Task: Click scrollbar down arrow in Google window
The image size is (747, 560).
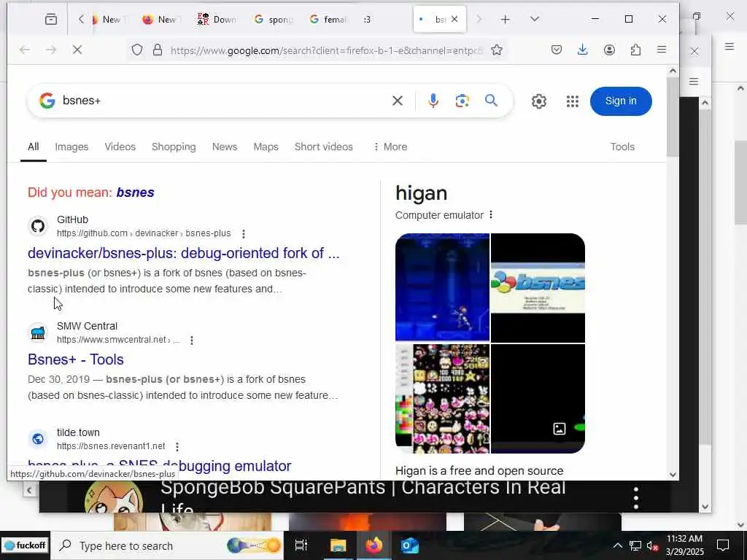Action: coord(673,474)
